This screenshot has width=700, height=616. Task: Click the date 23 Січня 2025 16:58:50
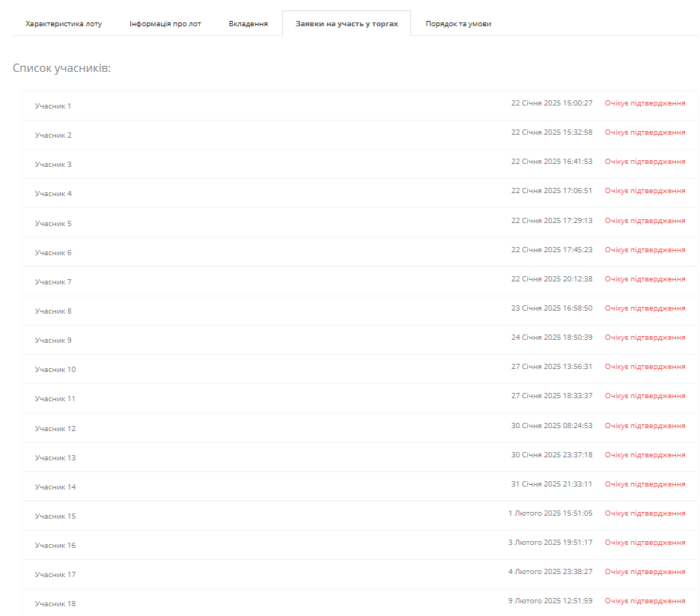click(551, 308)
